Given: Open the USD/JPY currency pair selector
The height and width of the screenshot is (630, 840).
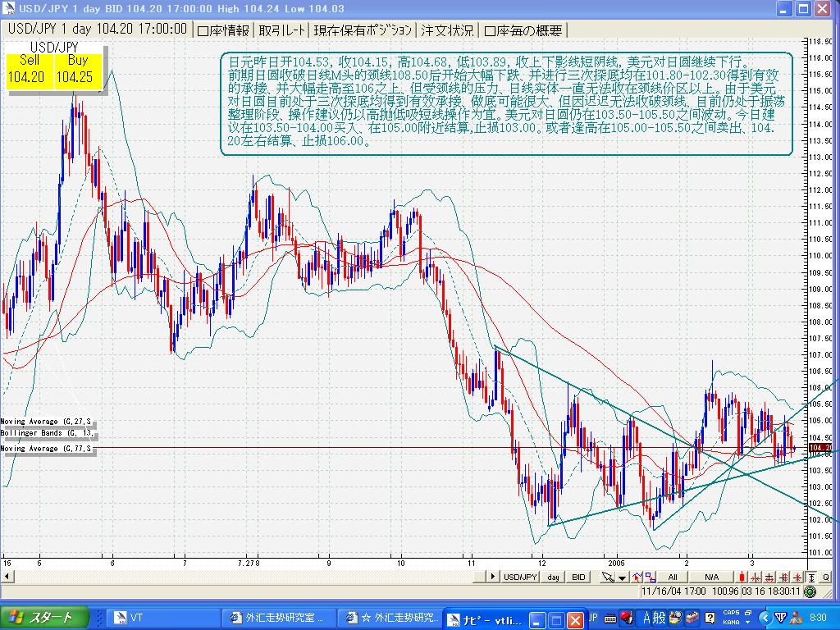Looking at the screenshot, I should click(521, 577).
